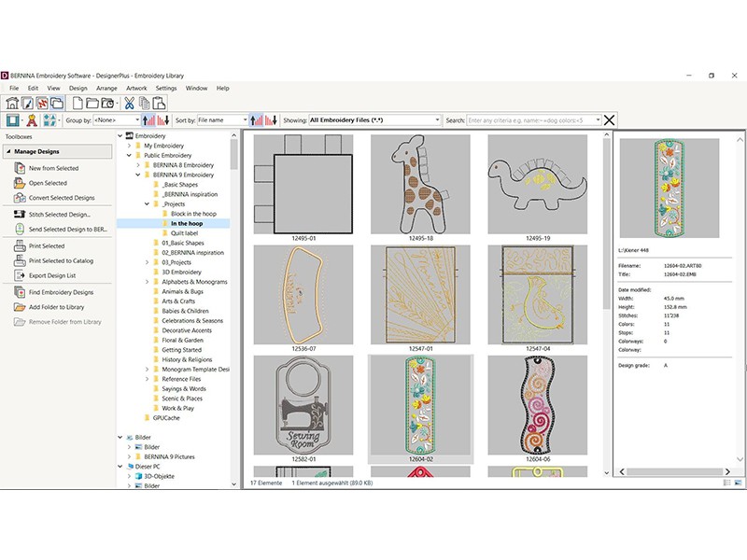Screen dimensions: 747x560
Task: Collapse the BERNINA 9 Embroidery folder
Action: click(137, 175)
